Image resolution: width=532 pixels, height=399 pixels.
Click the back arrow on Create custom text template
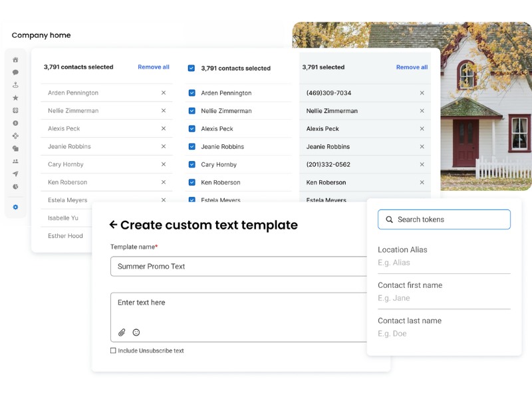click(x=114, y=225)
